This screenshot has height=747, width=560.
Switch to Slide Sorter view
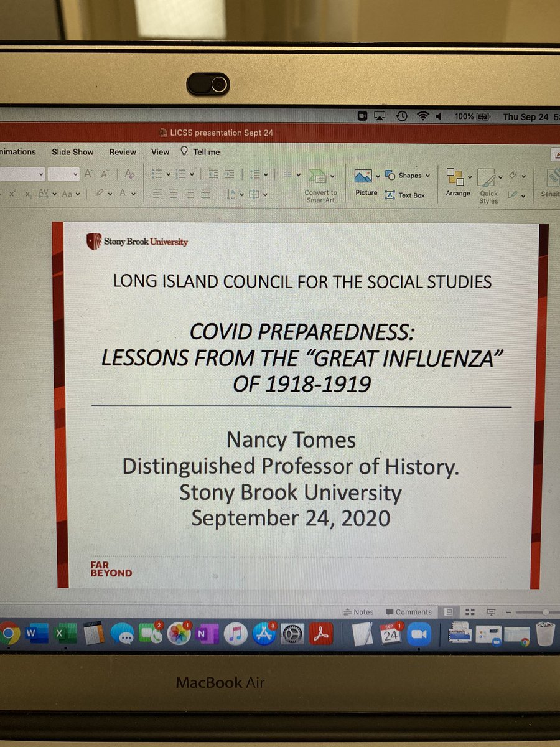pos(470,612)
